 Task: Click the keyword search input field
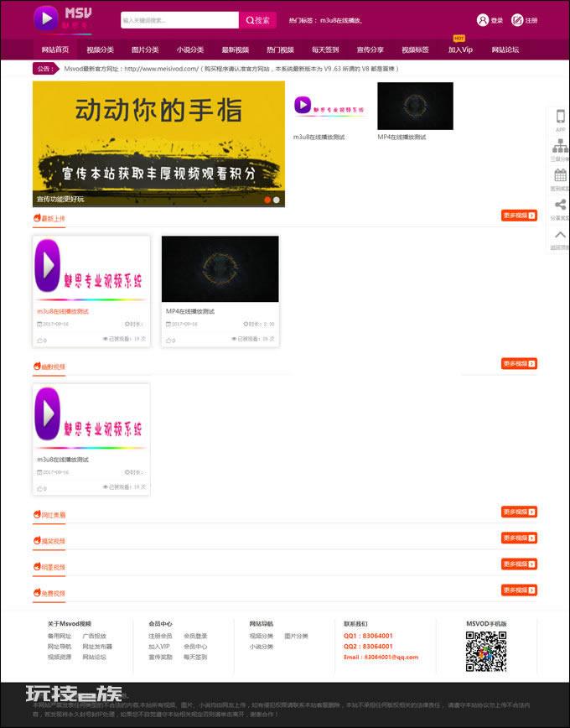179,20
